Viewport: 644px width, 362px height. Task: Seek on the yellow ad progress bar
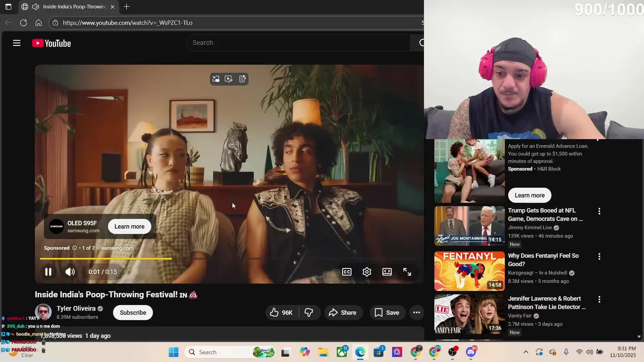[x=106, y=259]
